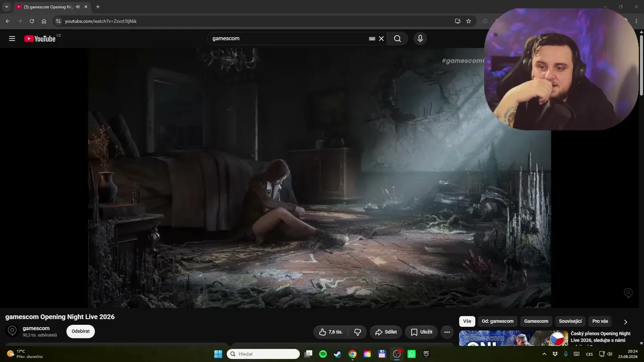Save the video with Uložit
Viewport: 644px width, 362px height.
(x=421, y=332)
